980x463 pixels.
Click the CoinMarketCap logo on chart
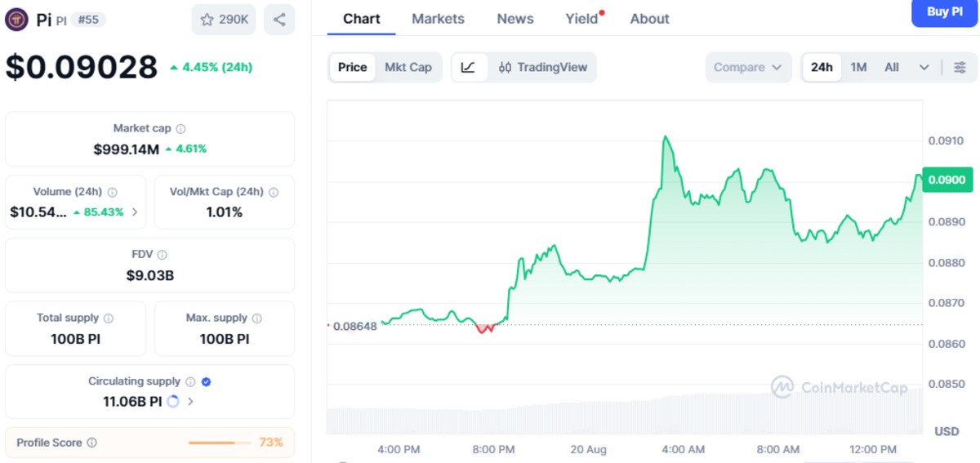[840, 387]
